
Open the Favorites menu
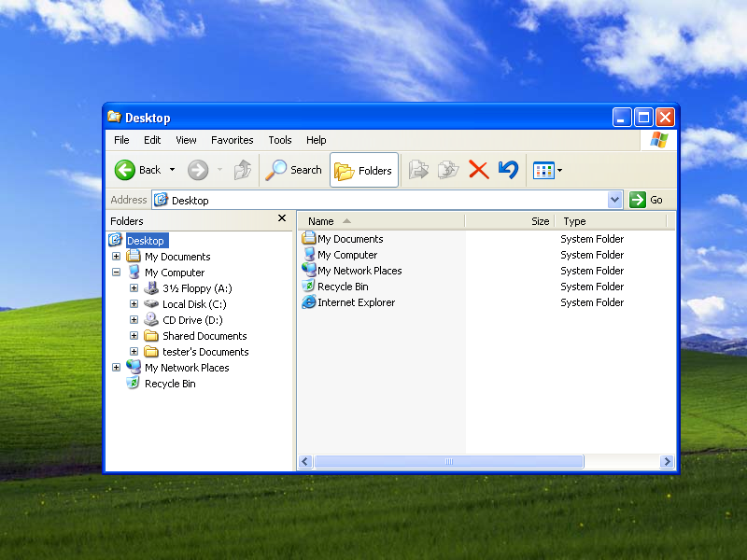(232, 140)
